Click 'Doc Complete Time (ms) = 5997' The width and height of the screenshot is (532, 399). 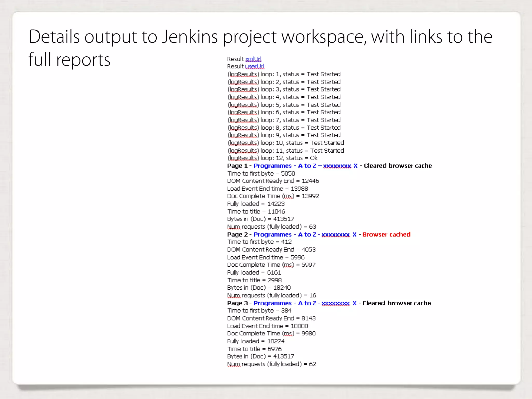pyautogui.click(x=271, y=265)
